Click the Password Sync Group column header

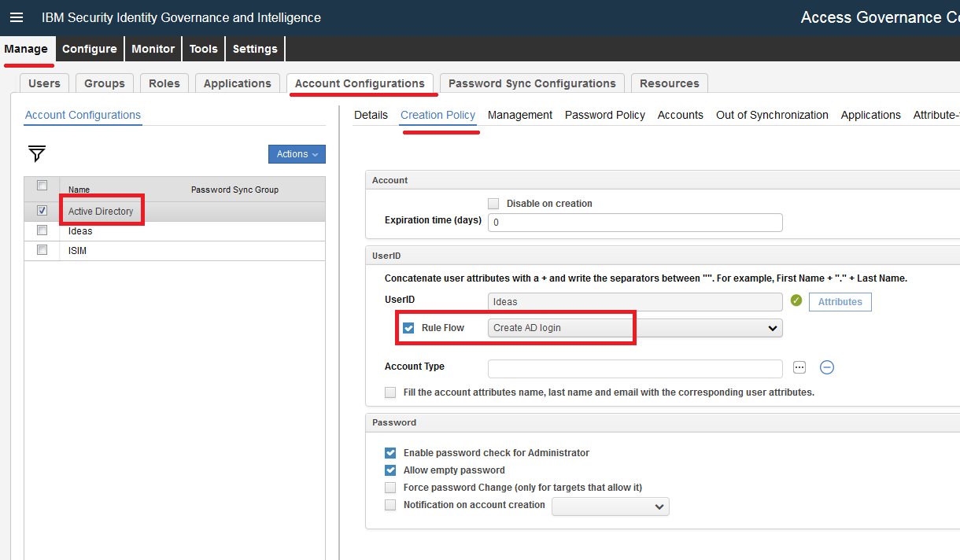[x=234, y=190]
